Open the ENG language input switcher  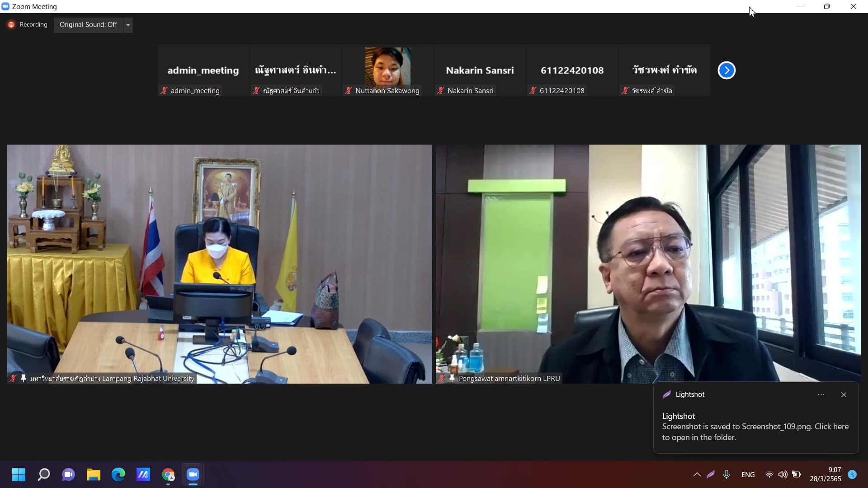click(748, 474)
